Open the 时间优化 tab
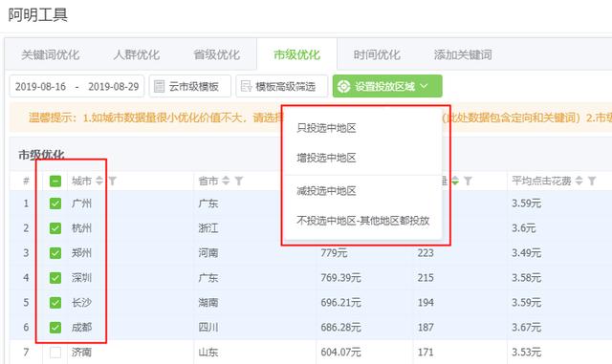The image size is (612, 364). tap(377, 54)
